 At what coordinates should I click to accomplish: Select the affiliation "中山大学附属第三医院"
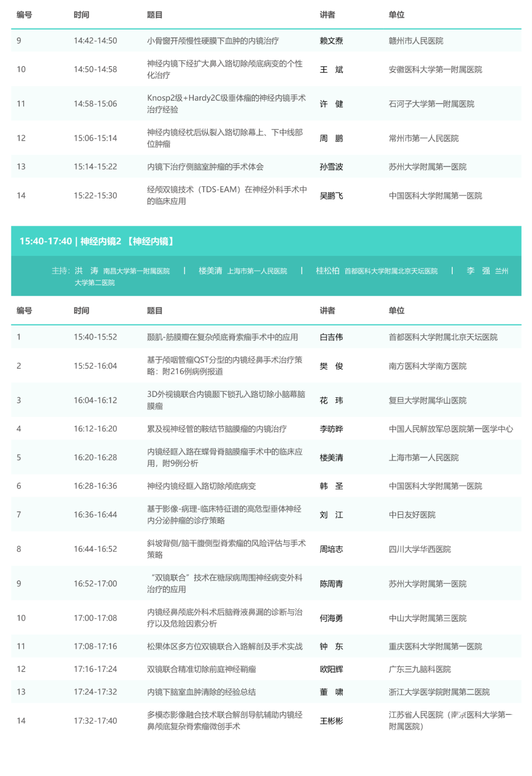click(428, 619)
